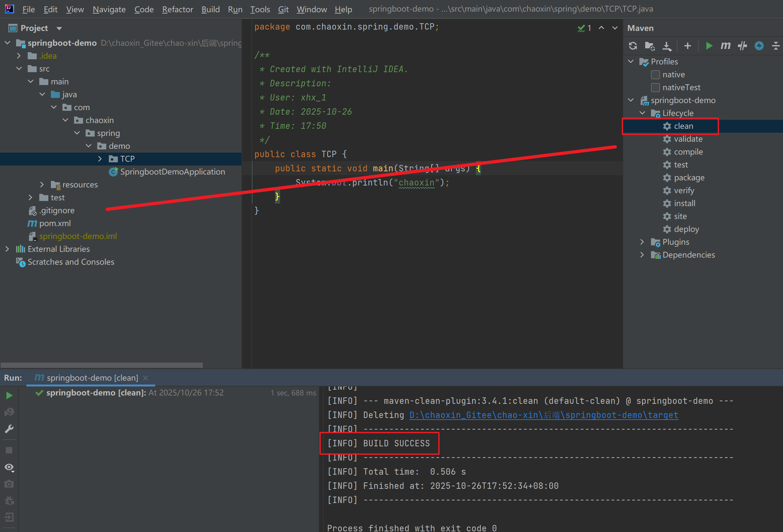Open the target folder path link
Screen dimensions: 783x532
543,415
